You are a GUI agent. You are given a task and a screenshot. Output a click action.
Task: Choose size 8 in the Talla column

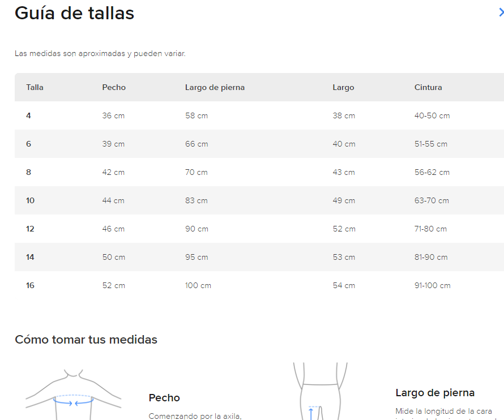pyautogui.click(x=28, y=172)
